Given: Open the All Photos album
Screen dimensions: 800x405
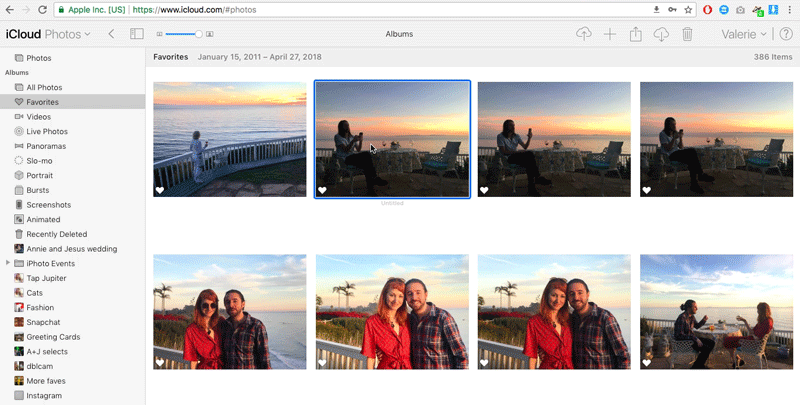Looking at the screenshot, I should pos(44,88).
